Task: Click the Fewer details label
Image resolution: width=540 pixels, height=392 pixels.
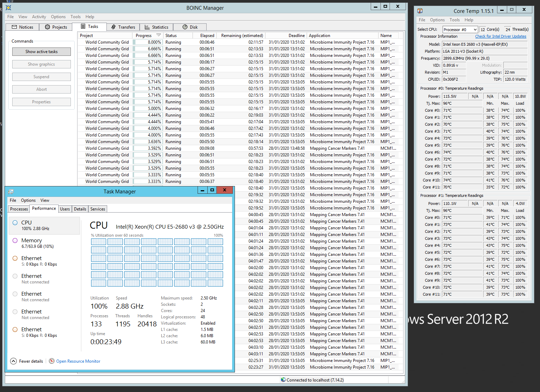Action: coord(31,361)
